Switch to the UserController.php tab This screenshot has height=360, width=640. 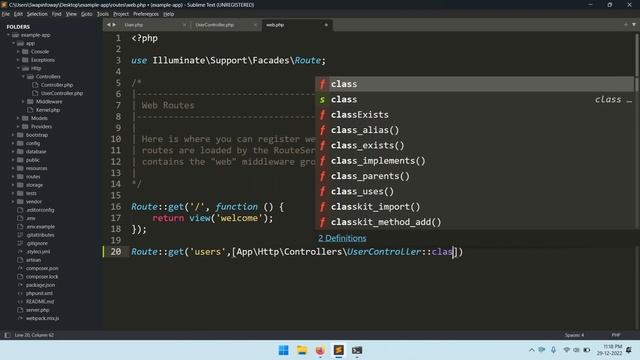click(215, 25)
